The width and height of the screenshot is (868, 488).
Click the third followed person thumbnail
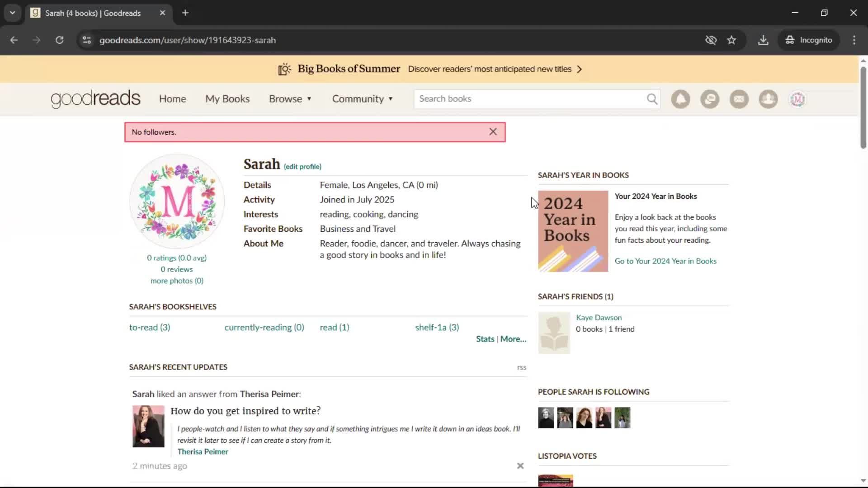(x=584, y=418)
